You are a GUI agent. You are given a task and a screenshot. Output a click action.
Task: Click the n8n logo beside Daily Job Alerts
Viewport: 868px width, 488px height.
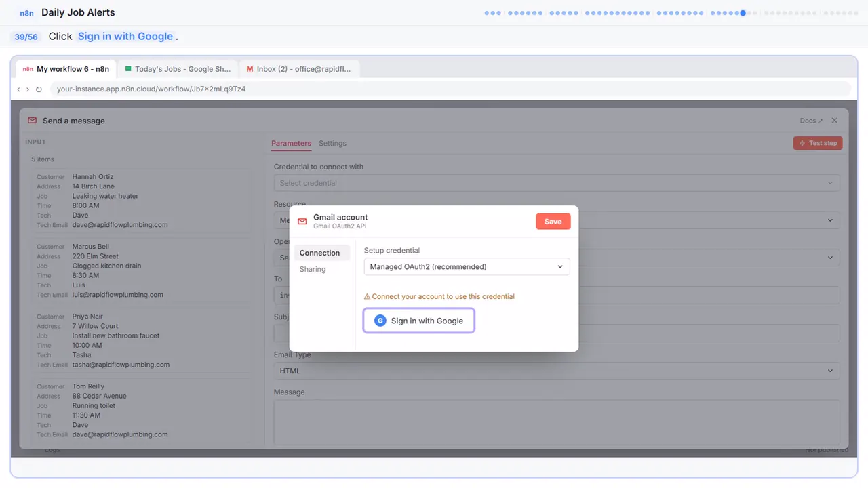(26, 13)
